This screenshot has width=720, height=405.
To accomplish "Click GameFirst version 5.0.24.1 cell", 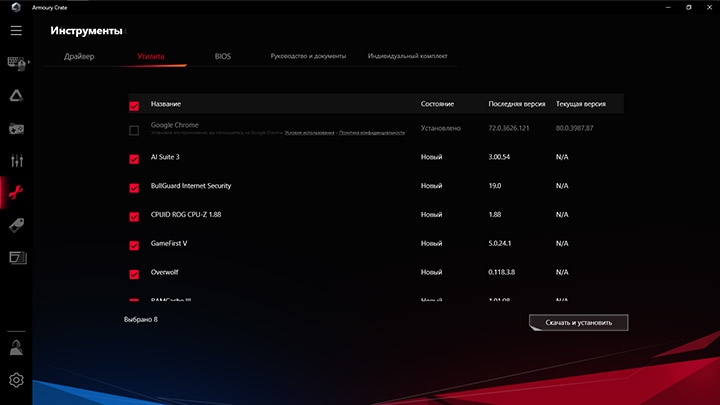I will [x=500, y=243].
